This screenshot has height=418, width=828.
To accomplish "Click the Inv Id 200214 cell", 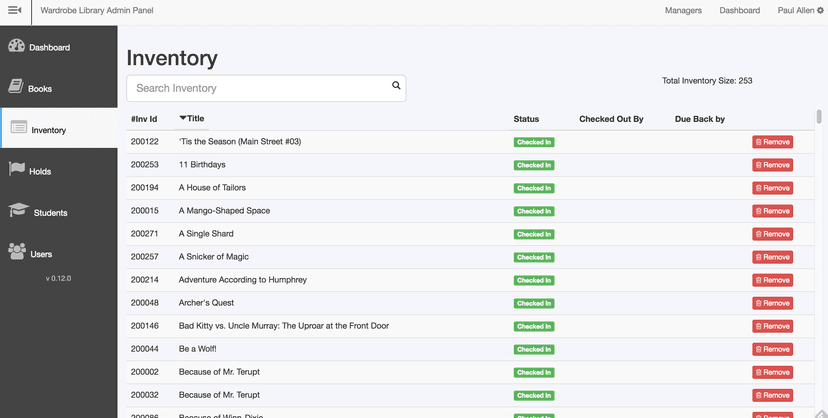I will coord(145,280).
